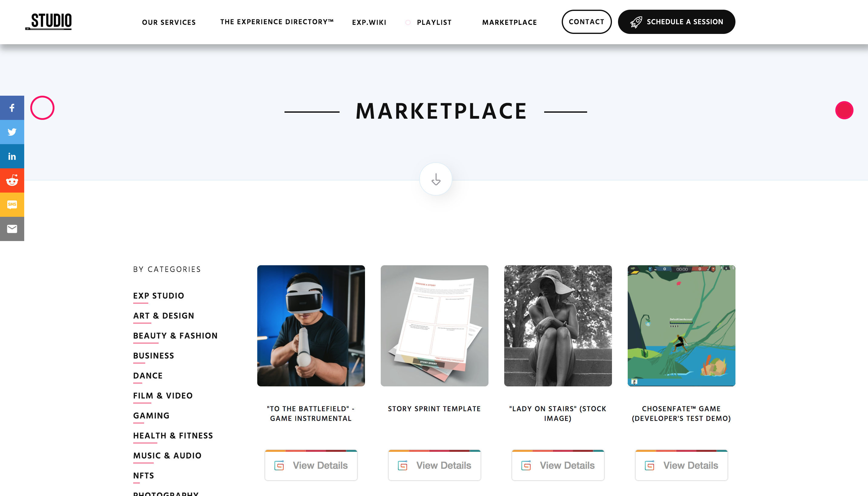Click the Contact button

[x=586, y=22]
